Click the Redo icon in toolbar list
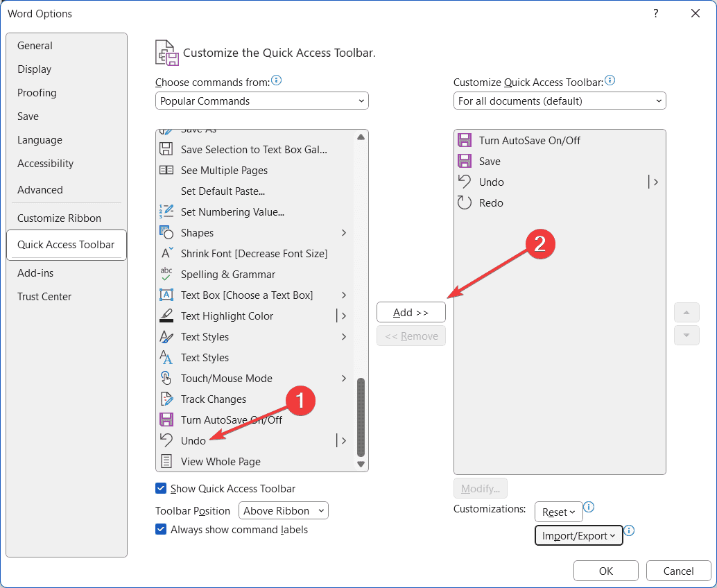This screenshot has width=717, height=588. pos(465,203)
